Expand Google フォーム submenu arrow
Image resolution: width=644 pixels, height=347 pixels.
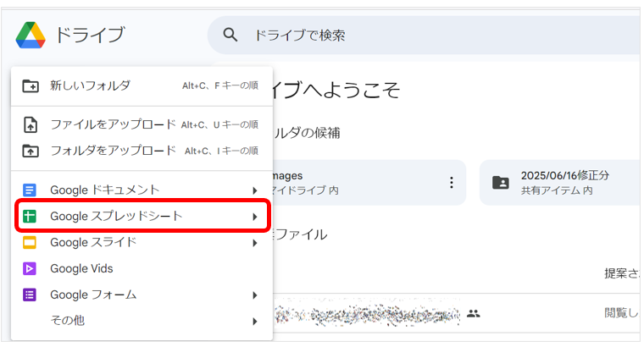click(x=255, y=295)
